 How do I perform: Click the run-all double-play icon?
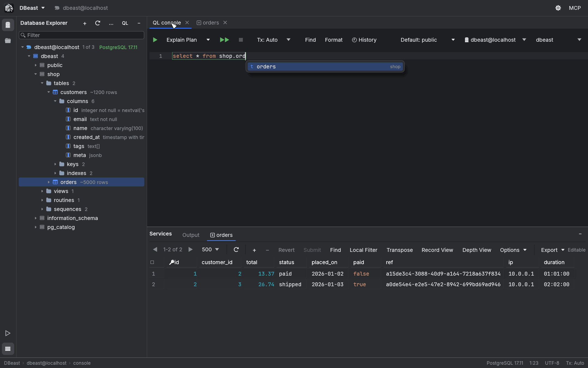click(x=224, y=40)
